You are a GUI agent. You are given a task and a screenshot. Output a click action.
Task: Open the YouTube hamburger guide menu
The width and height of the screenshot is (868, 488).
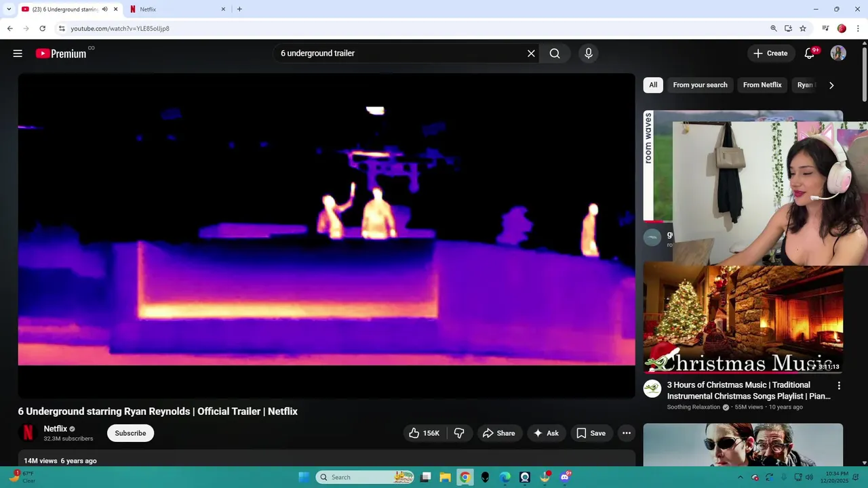(x=18, y=54)
